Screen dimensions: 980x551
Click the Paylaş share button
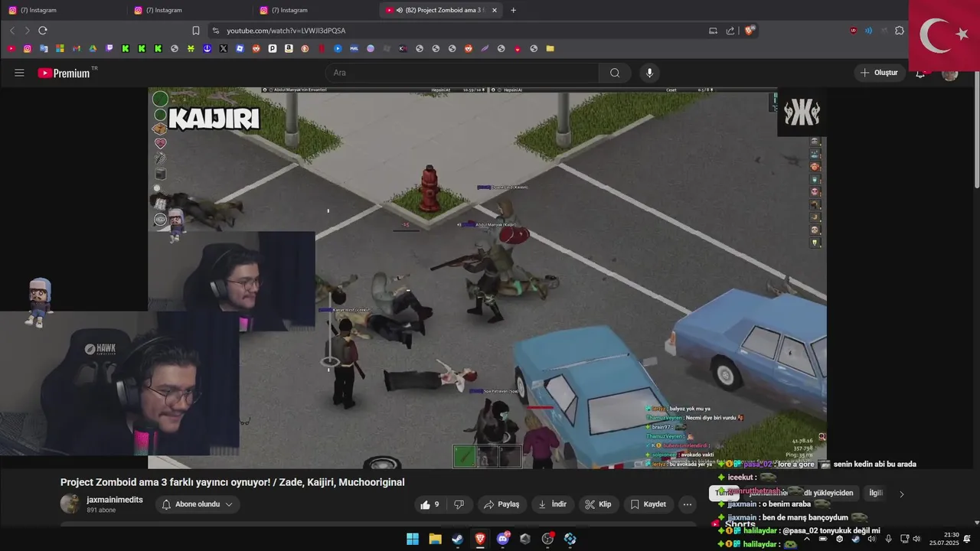click(502, 504)
